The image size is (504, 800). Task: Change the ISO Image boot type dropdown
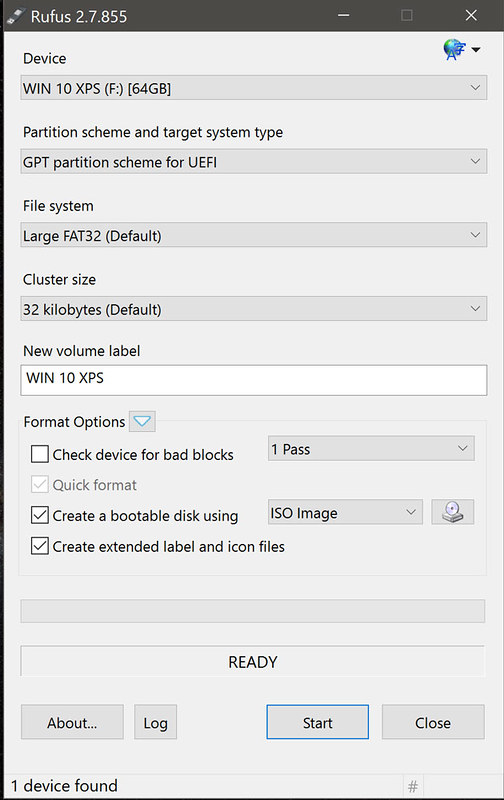[345, 512]
